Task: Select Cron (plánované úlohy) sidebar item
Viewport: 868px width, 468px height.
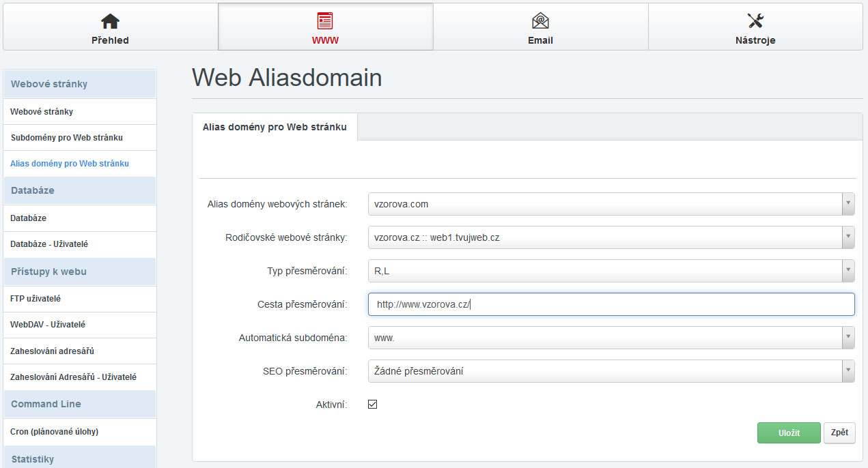Action: click(x=55, y=432)
